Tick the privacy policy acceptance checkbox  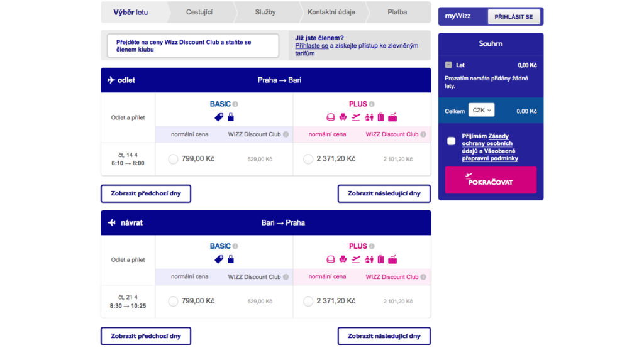(452, 141)
